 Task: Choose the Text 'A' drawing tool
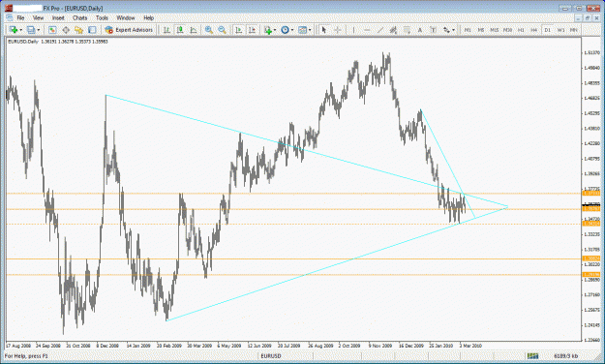pyautogui.click(x=420, y=30)
